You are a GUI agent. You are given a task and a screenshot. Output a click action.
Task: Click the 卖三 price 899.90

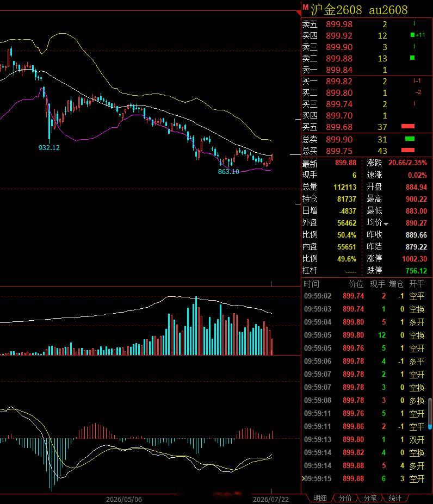[339, 47]
